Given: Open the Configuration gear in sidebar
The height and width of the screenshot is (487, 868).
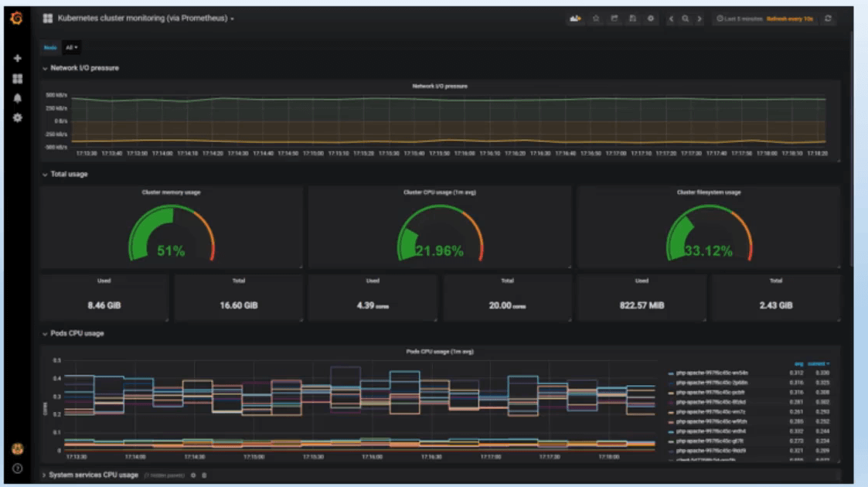Looking at the screenshot, I should (x=17, y=117).
